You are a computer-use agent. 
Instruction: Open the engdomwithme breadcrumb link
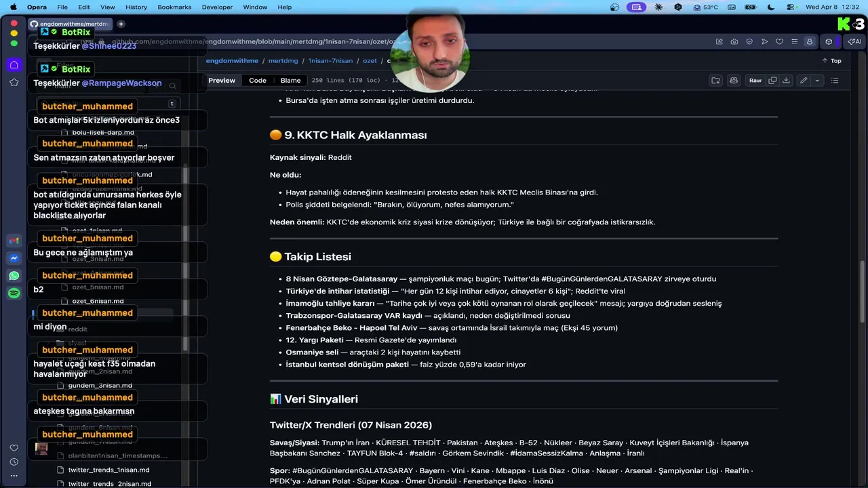[233, 60]
